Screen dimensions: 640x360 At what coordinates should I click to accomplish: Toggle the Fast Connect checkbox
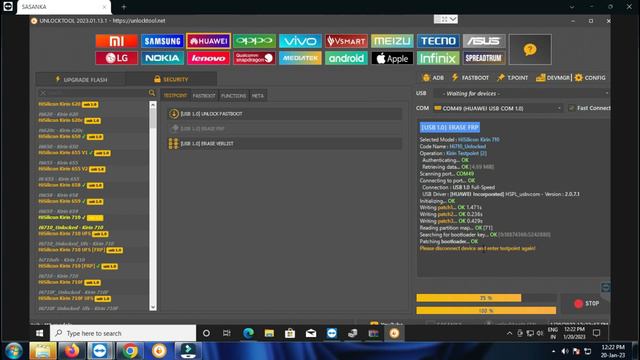[571, 108]
